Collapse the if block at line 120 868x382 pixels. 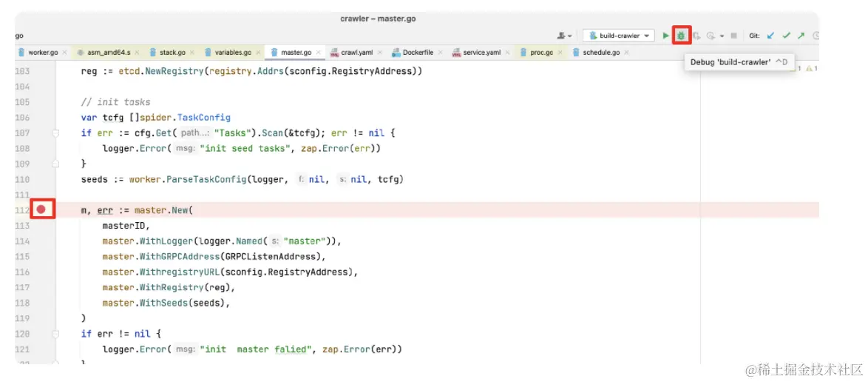pyautogui.click(x=55, y=335)
